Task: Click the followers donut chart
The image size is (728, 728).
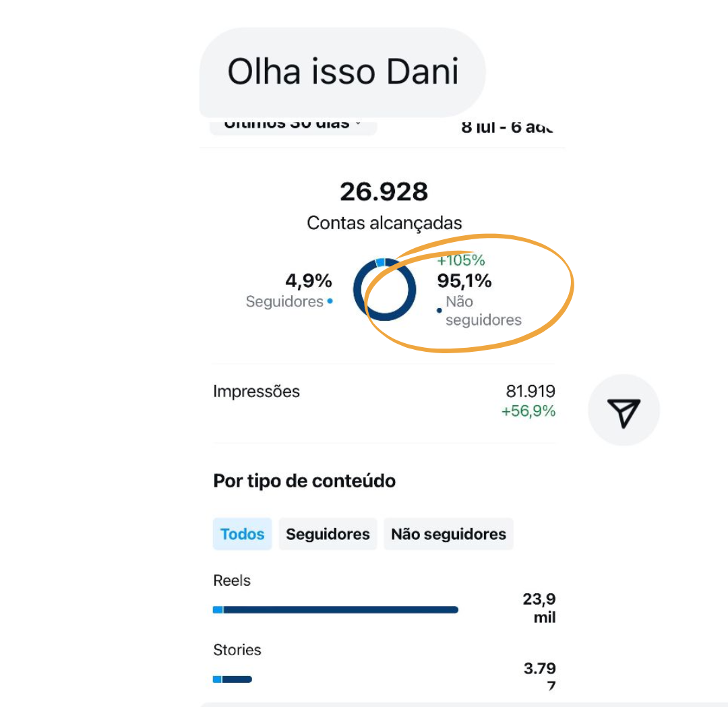Action: coord(385,289)
